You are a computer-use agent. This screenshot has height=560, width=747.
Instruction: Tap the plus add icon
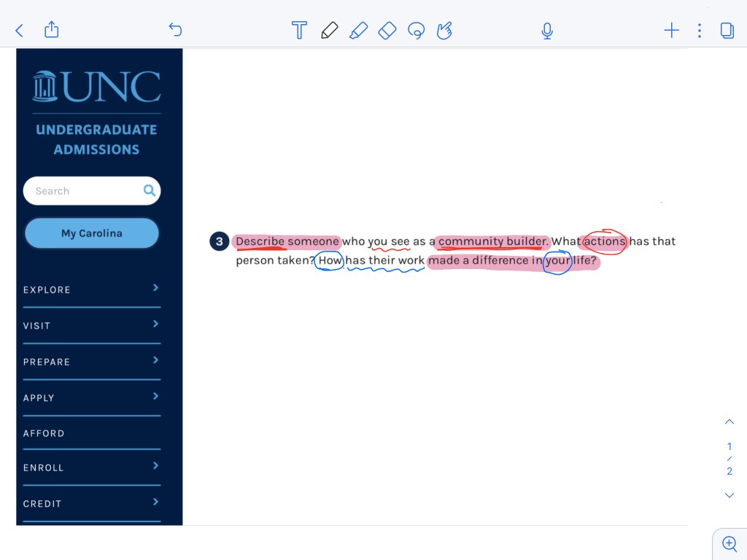coord(671,30)
